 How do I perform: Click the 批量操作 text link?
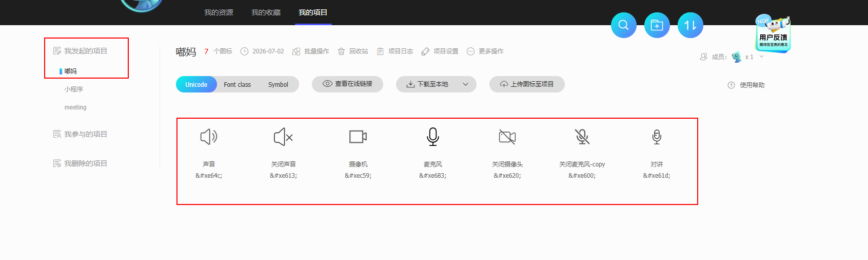pos(317,51)
